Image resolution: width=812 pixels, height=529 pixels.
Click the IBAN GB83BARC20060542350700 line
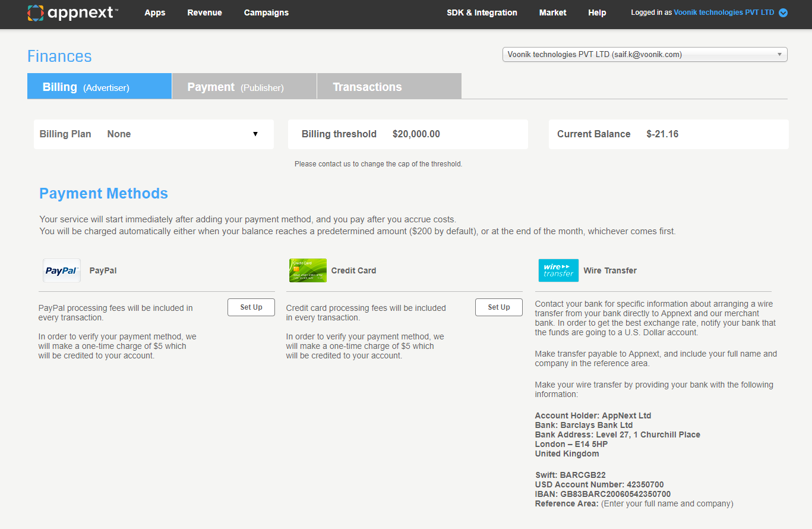point(603,494)
